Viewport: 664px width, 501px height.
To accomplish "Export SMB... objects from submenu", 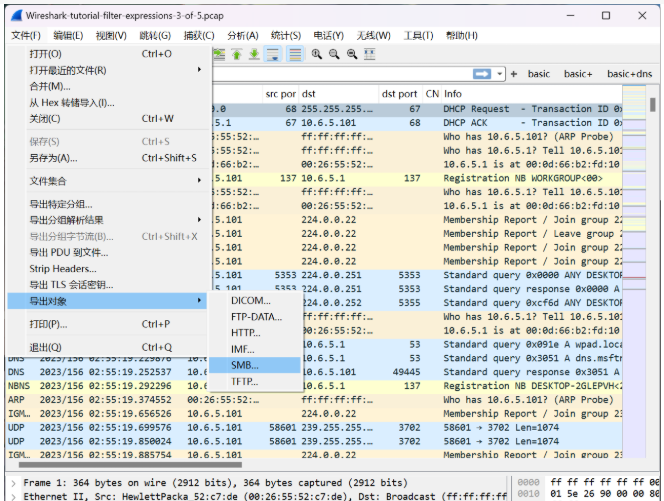I will click(255, 365).
